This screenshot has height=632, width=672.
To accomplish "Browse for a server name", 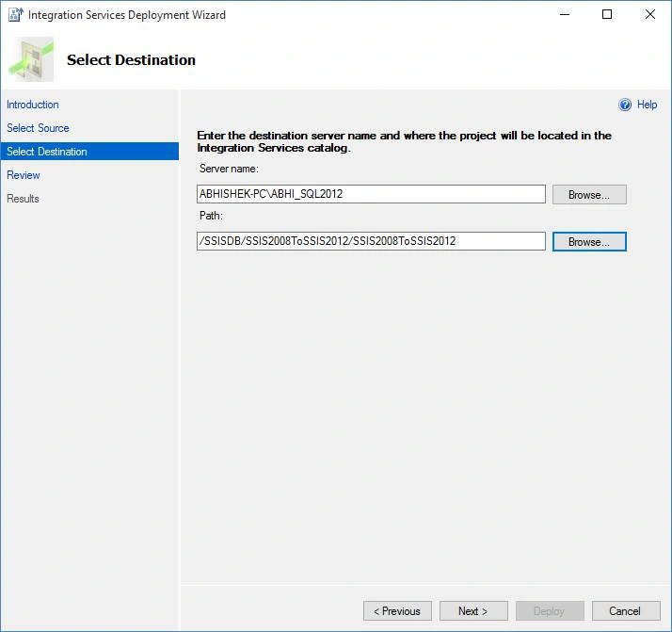I will click(x=589, y=195).
